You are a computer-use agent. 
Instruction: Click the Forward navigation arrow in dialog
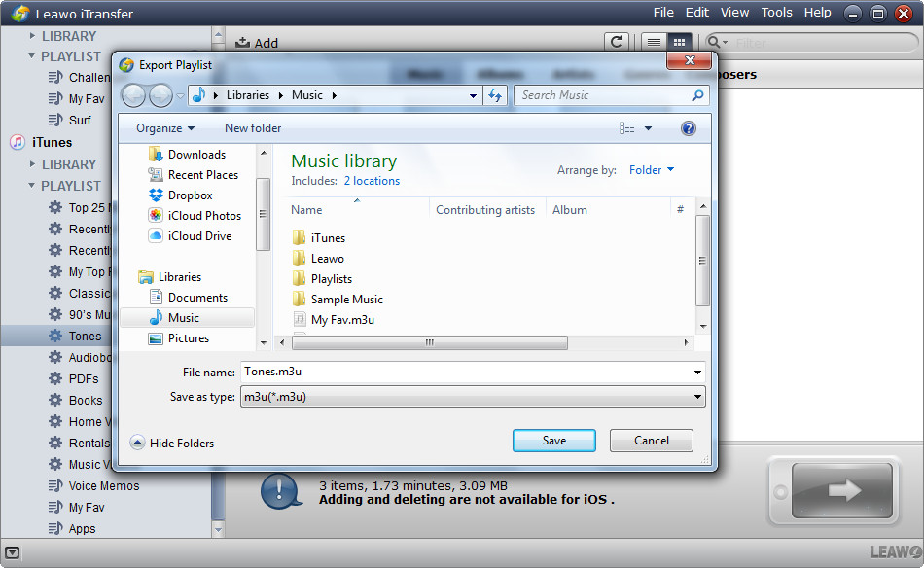pos(160,95)
